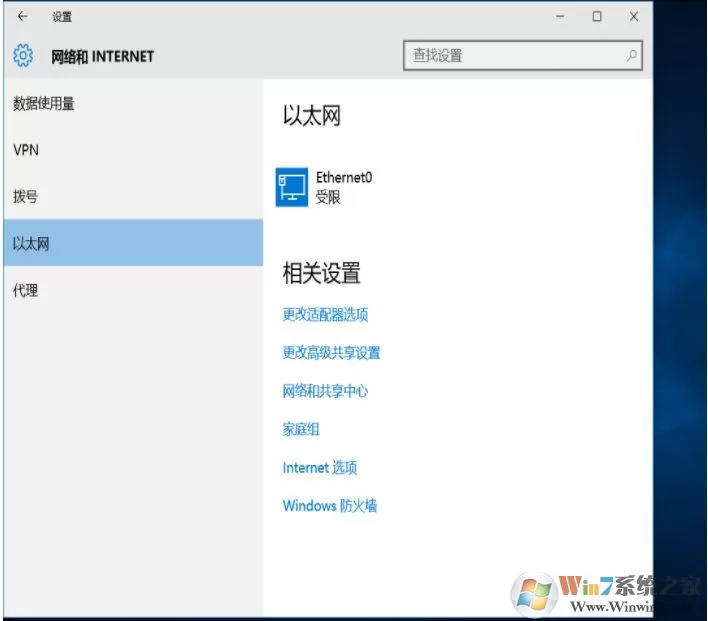Minimize the settings window
Screen dimensions: 708x621
tap(560, 17)
